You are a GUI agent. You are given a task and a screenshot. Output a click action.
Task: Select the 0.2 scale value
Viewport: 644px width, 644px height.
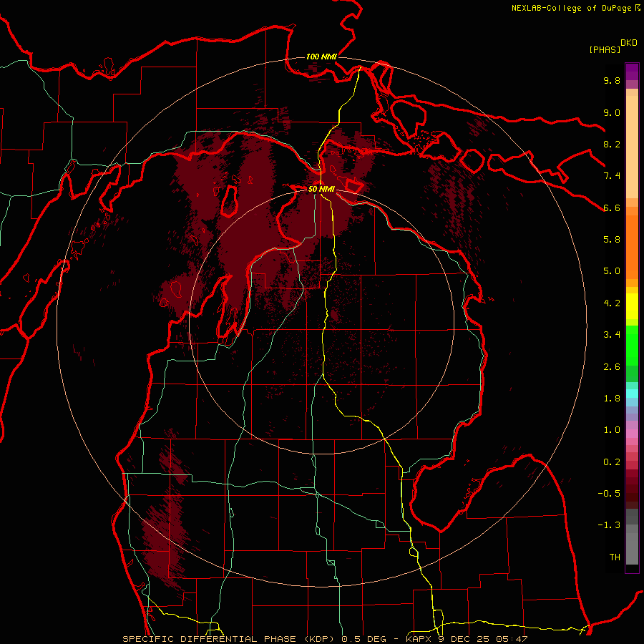coord(612,462)
